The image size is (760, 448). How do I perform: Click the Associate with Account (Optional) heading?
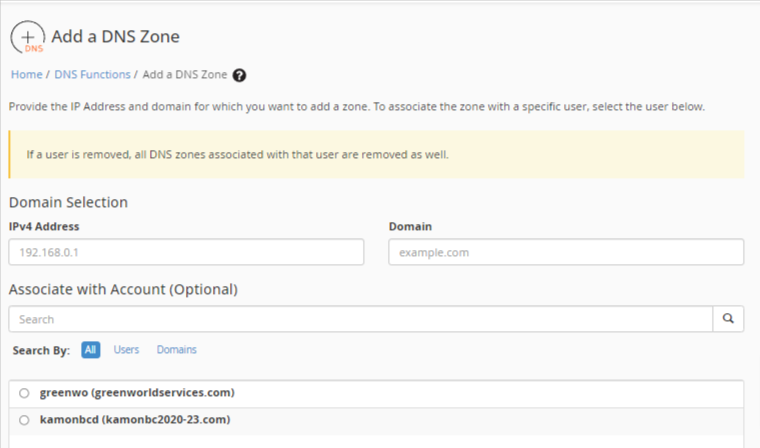click(123, 290)
